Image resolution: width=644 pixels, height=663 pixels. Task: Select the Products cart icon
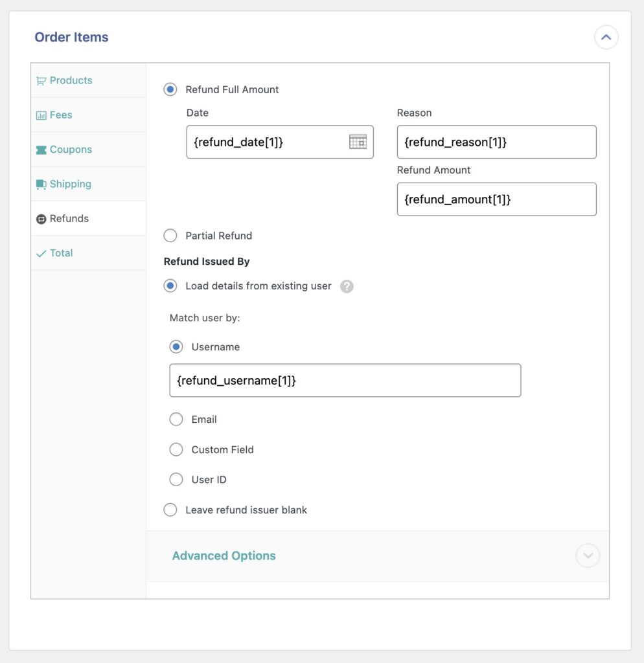click(42, 80)
